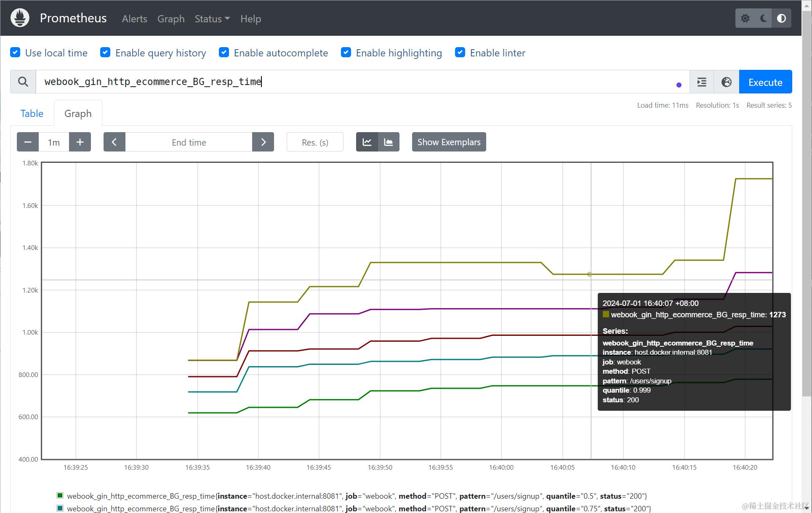
Task: Open the Alerts page
Action: (x=134, y=19)
